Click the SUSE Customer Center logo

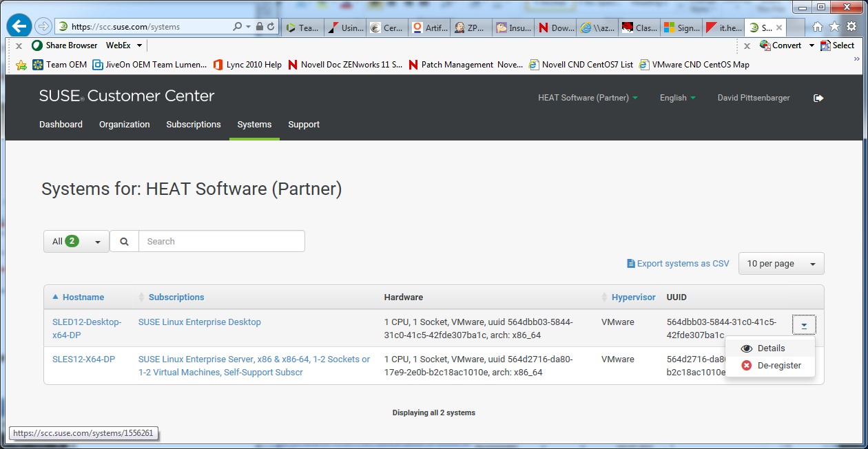127,96
